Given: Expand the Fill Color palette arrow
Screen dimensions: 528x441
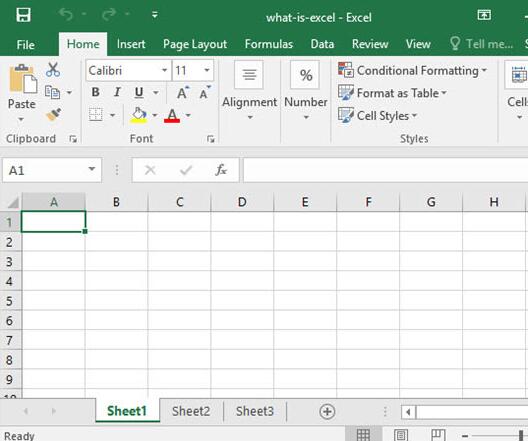Looking at the screenshot, I should pos(155,115).
